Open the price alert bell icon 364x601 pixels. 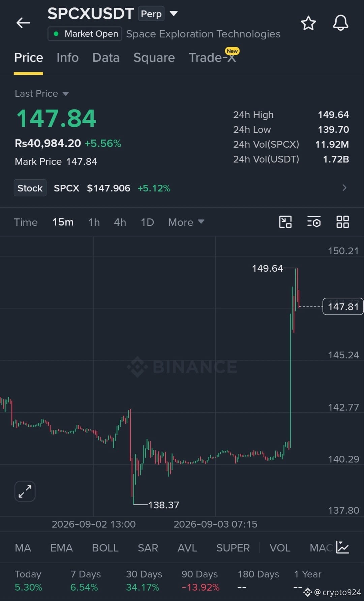point(340,23)
